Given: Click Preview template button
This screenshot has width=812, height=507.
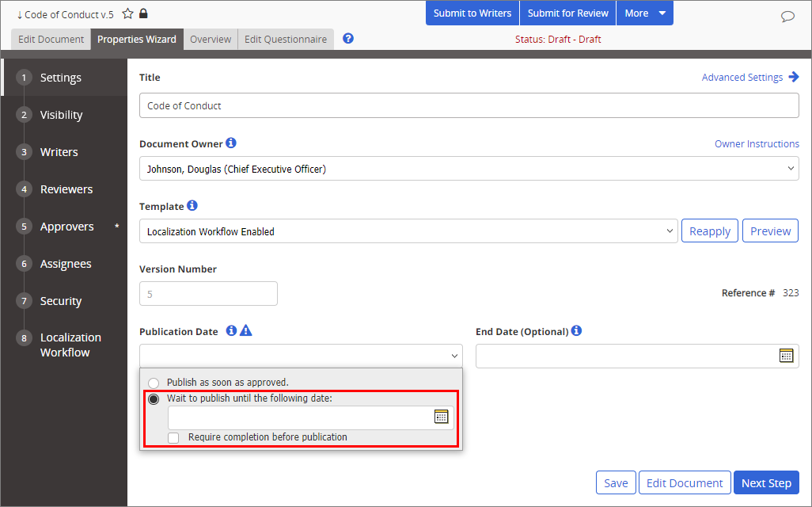Looking at the screenshot, I should [770, 231].
